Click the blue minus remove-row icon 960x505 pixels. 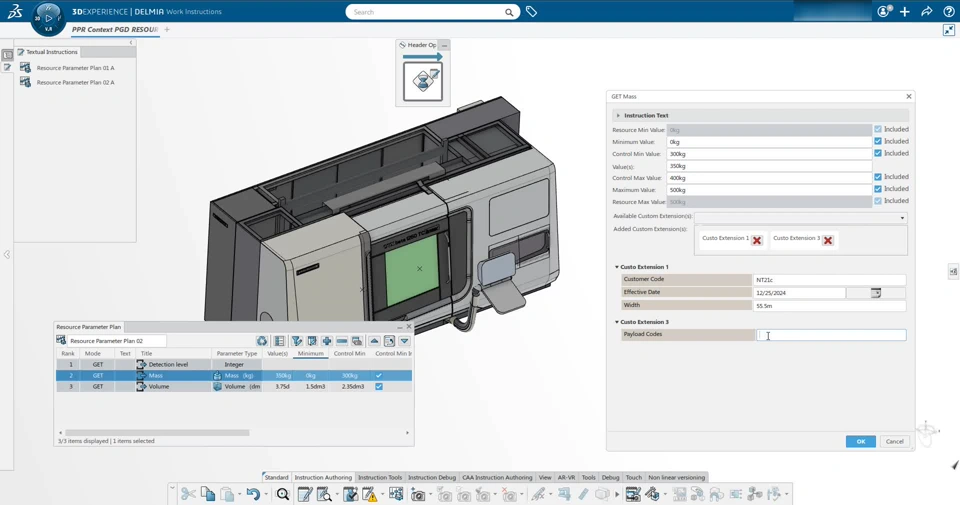tap(342, 341)
